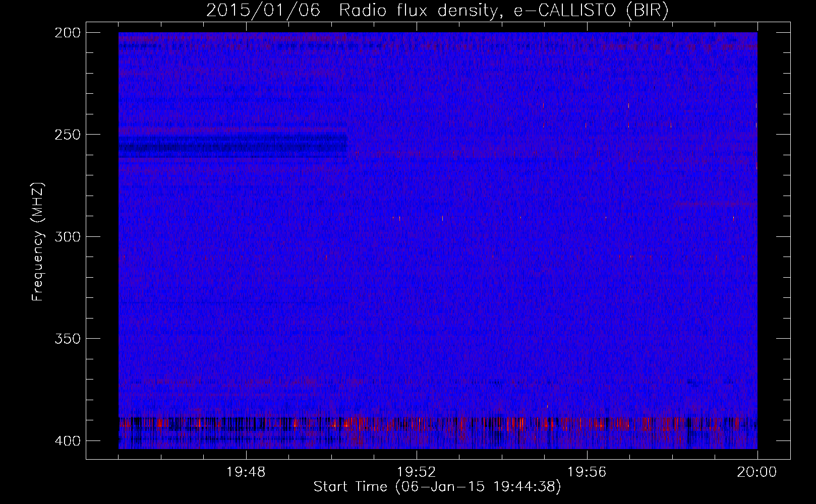
Task: Select the 400 frequency tick label
Action: pyautogui.click(x=68, y=441)
